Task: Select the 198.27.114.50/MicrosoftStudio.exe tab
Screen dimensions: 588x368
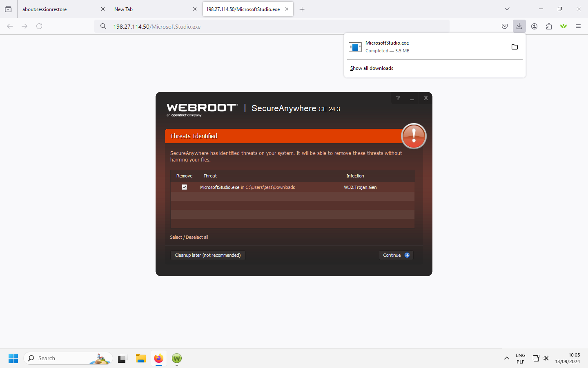Action: [x=248, y=9]
